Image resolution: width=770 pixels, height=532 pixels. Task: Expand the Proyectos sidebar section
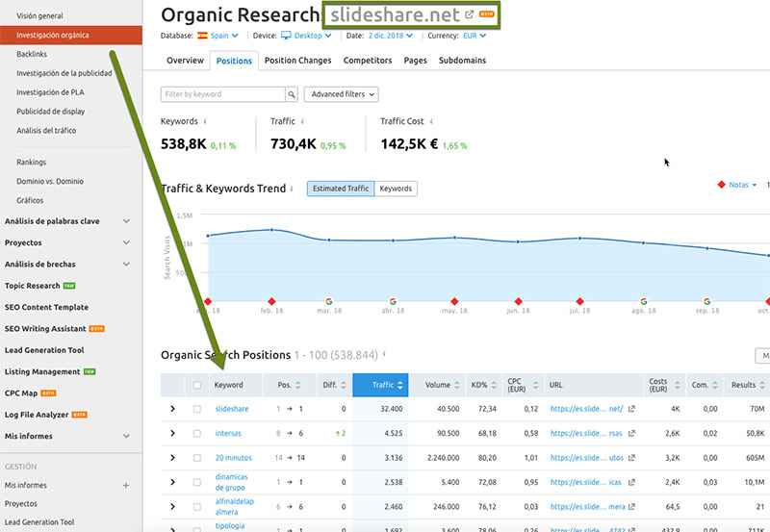pyautogui.click(x=126, y=243)
